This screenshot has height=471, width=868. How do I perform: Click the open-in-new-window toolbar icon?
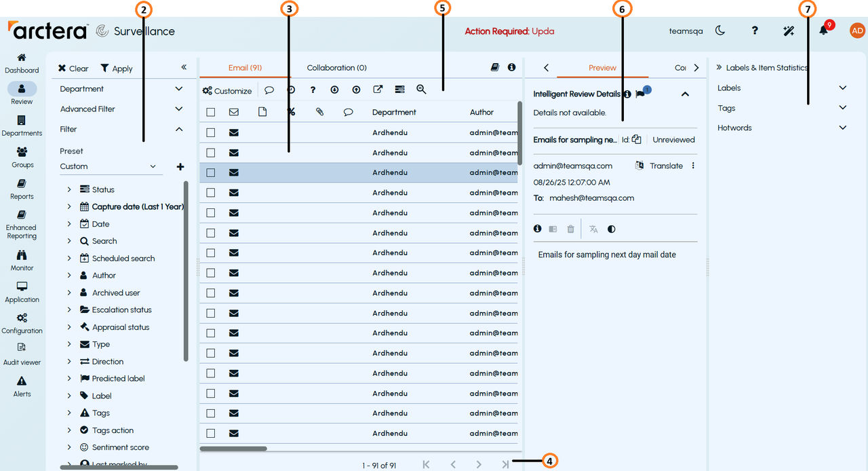(x=378, y=90)
